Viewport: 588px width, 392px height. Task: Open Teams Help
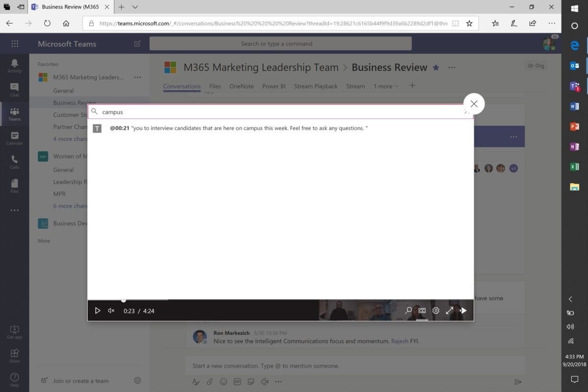(14, 379)
